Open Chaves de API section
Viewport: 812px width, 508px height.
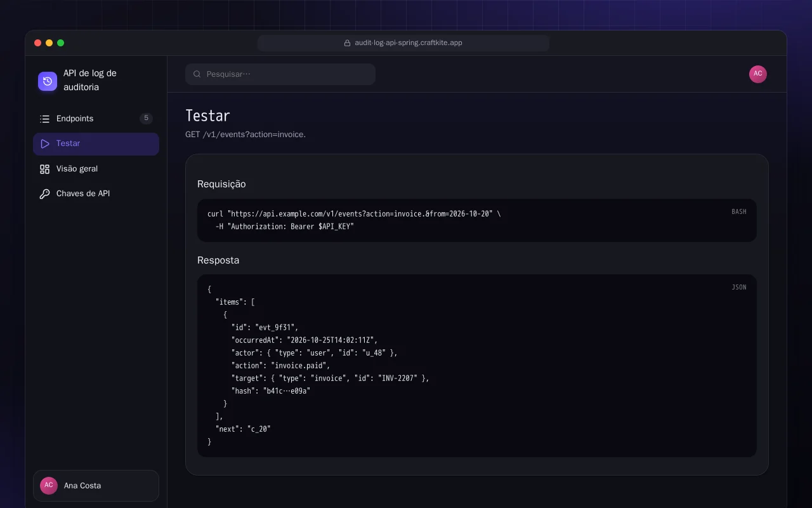(96, 194)
